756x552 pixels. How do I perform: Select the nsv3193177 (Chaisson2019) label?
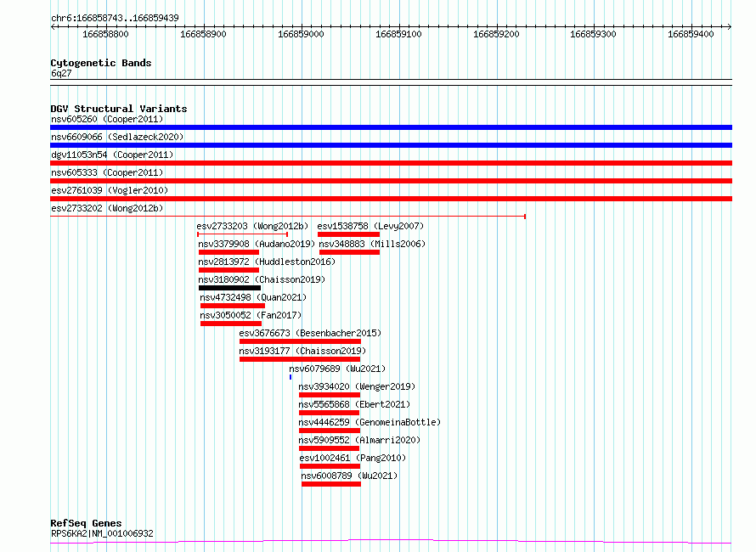pyautogui.click(x=302, y=351)
